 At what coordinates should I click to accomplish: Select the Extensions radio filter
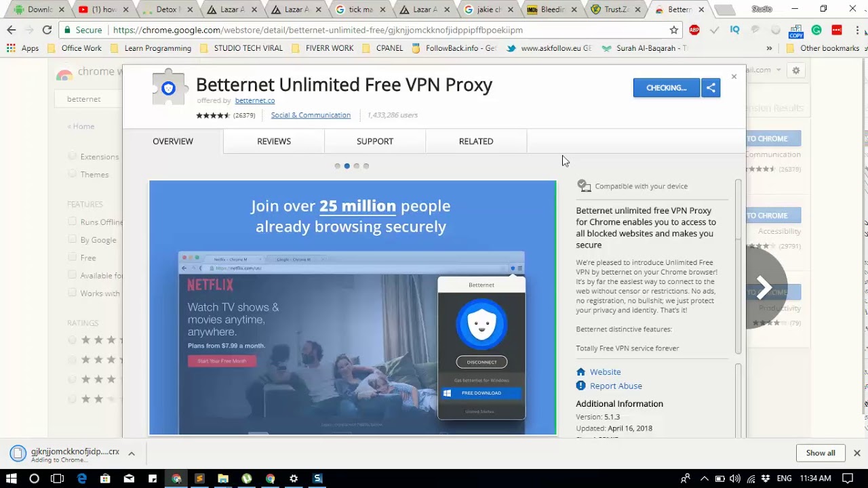click(x=72, y=156)
